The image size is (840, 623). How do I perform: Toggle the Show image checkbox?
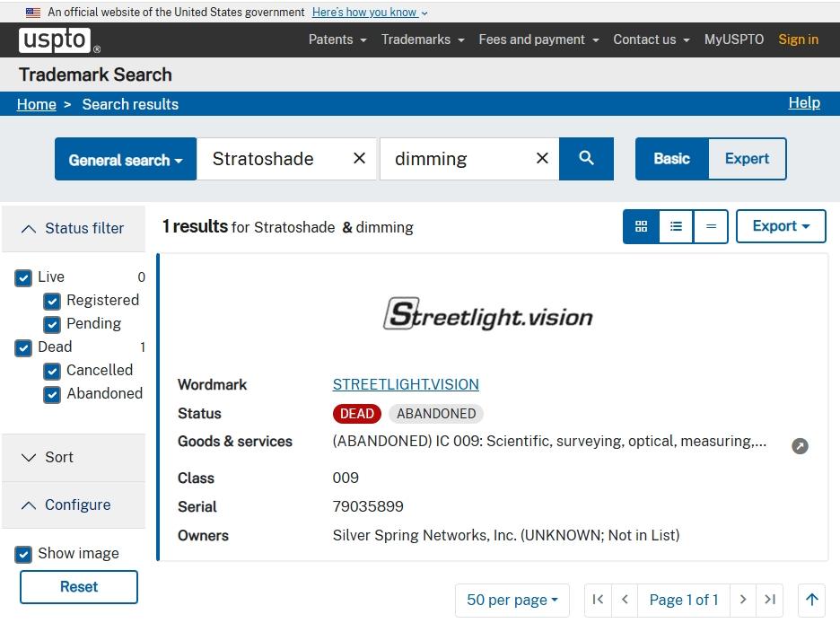[23, 554]
